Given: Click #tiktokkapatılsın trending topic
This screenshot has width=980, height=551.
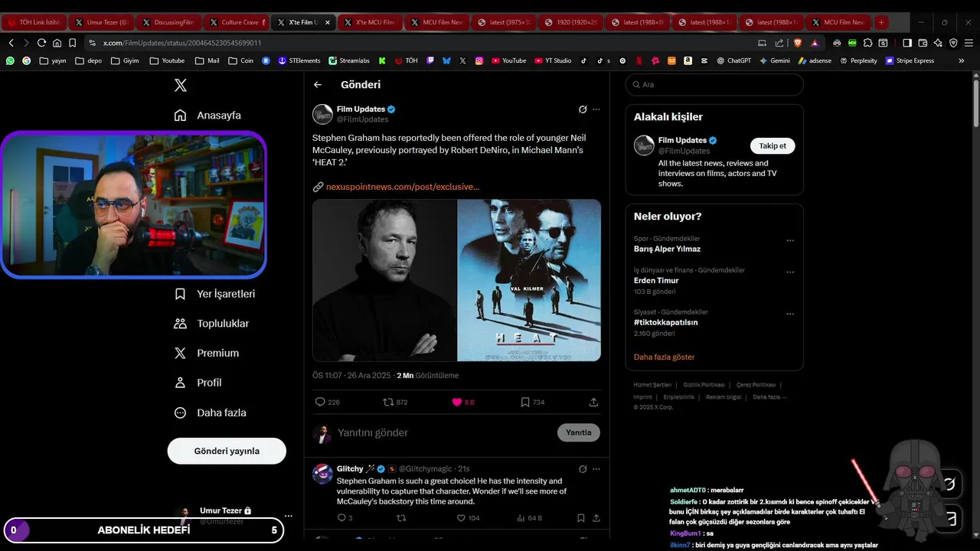Looking at the screenshot, I should (x=665, y=322).
